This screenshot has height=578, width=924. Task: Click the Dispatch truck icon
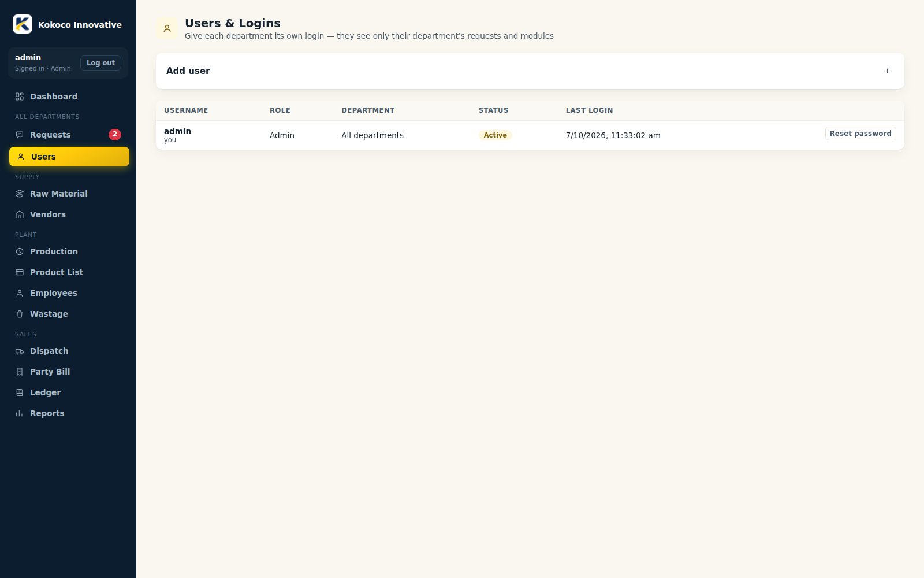point(20,351)
